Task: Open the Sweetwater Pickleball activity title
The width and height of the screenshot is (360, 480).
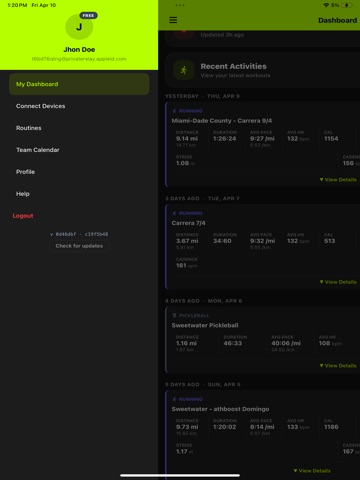Action: tap(205, 325)
